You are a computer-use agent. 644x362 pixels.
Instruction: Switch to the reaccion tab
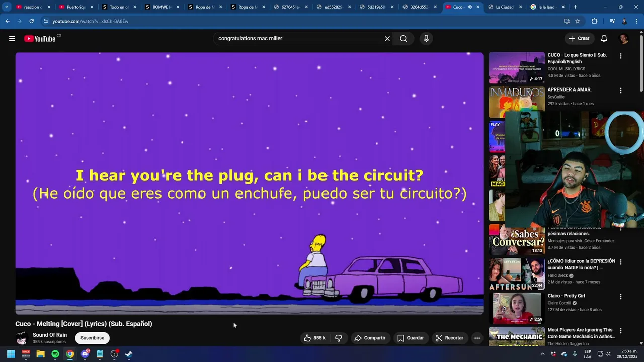click(33, 7)
